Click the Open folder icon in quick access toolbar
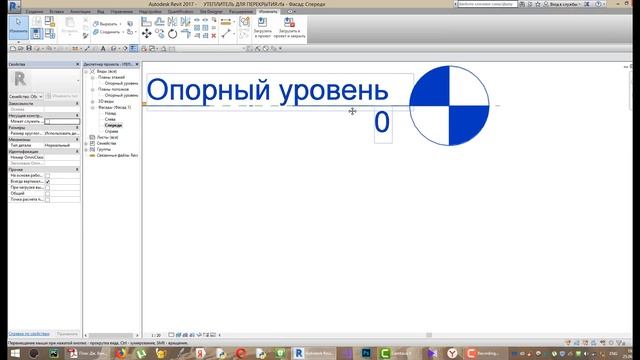 click(20, 49)
